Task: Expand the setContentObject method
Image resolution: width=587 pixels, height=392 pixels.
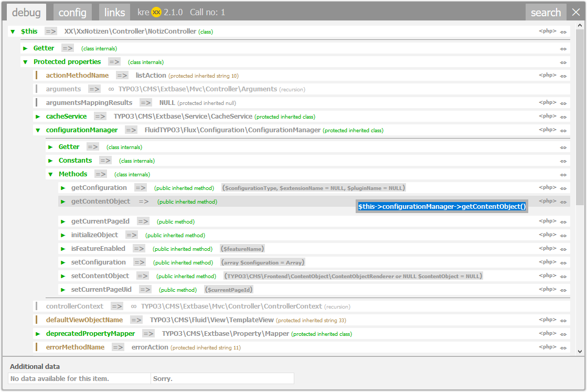Action: click(x=63, y=277)
